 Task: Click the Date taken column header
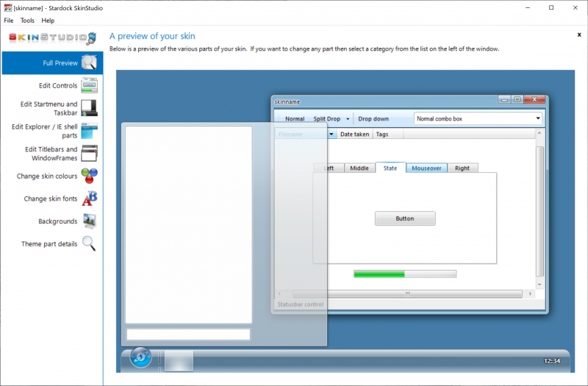(354, 134)
